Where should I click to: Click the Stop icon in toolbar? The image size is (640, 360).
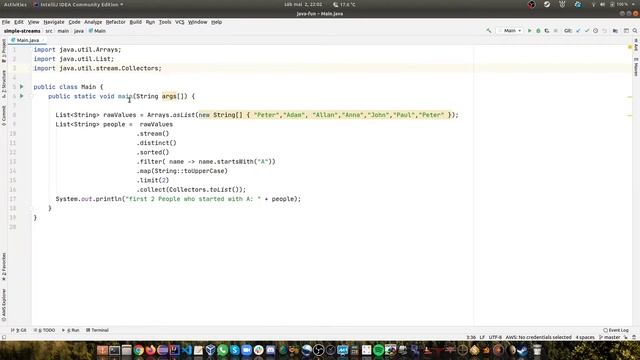pyautogui.click(x=555, y=31)
